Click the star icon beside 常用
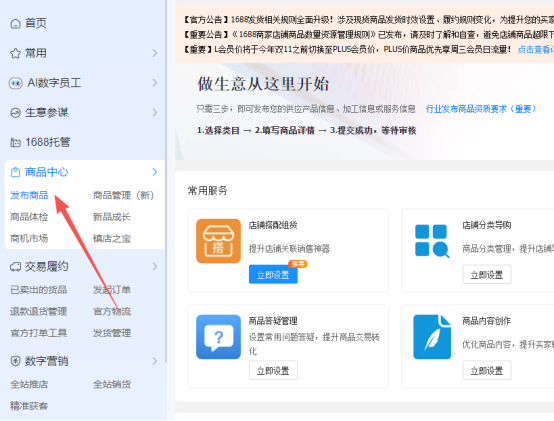This screenshot has width=554, height=421. click(16, 53)
